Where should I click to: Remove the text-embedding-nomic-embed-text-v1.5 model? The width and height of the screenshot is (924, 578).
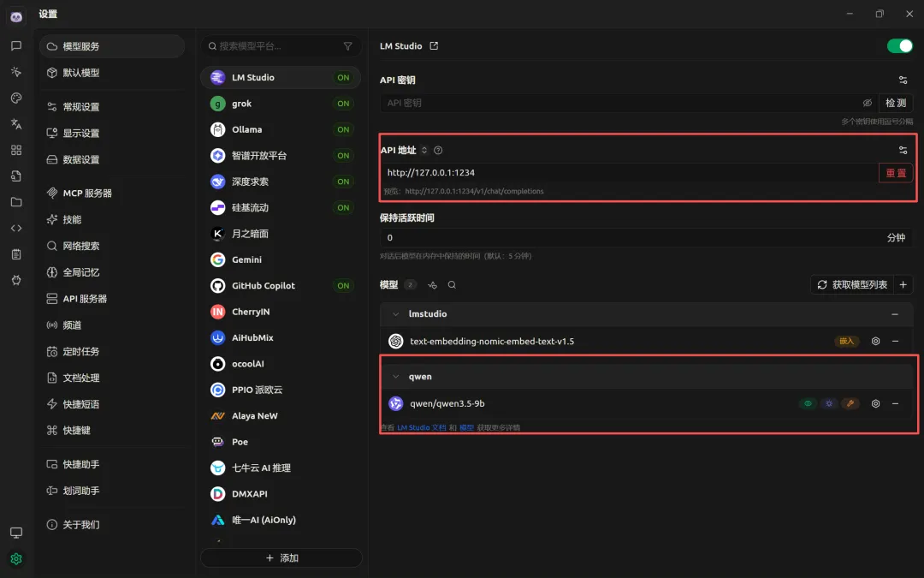(895, 341)
